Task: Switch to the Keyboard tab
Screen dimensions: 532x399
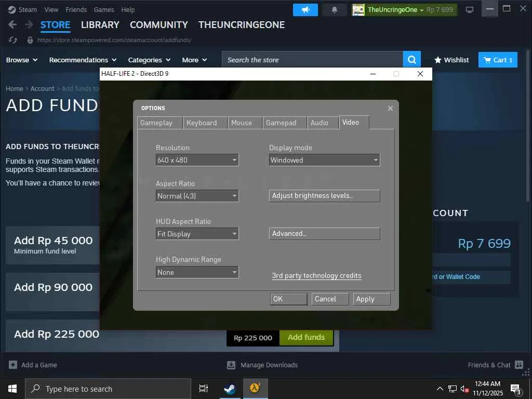Action: [205, 123]
